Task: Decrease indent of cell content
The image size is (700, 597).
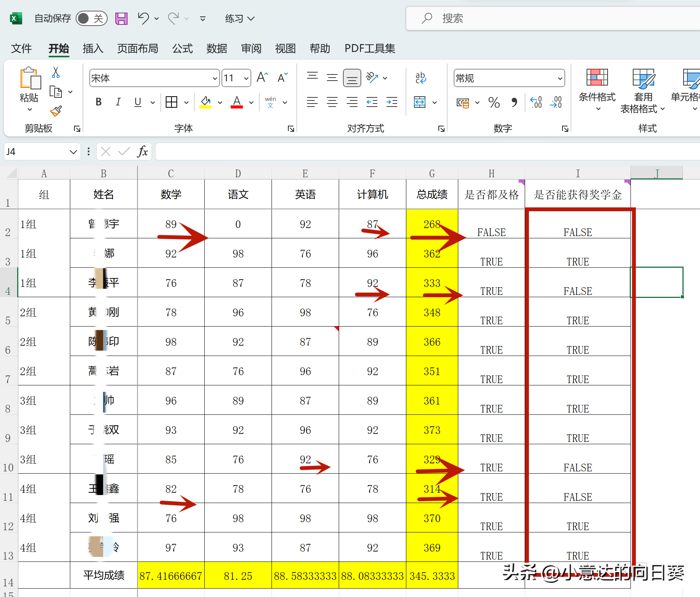Action: click(372, 102)
